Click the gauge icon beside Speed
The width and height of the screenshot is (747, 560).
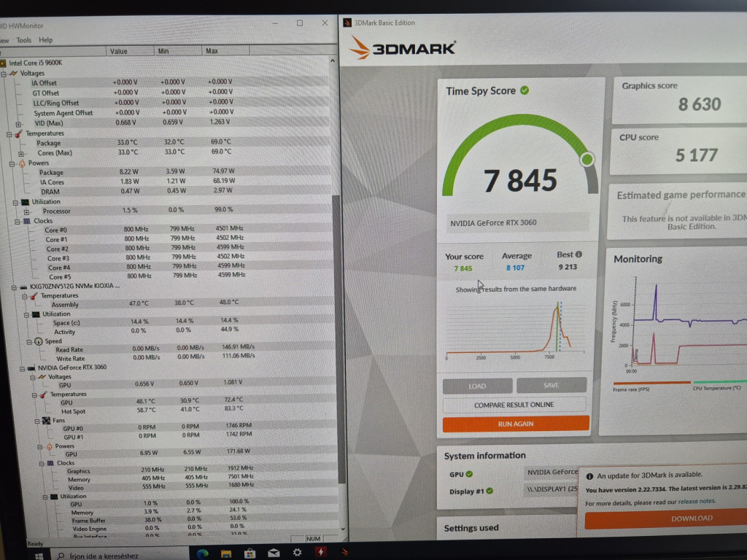click(x=39, y=341)
